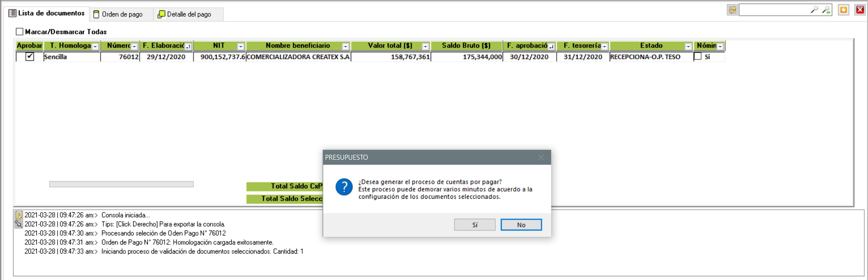Click the yellow refresh arrows icon
The width and height of the screenshot is (868, 280).
[x=732, y=10]
